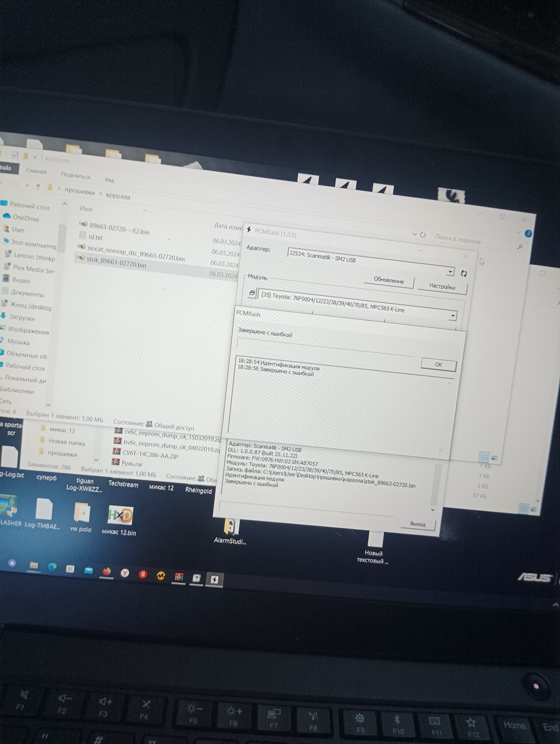560x744 pixels.
Task: Open the WinRAR icon in taskbar
Action: click(x=179, y=577)
